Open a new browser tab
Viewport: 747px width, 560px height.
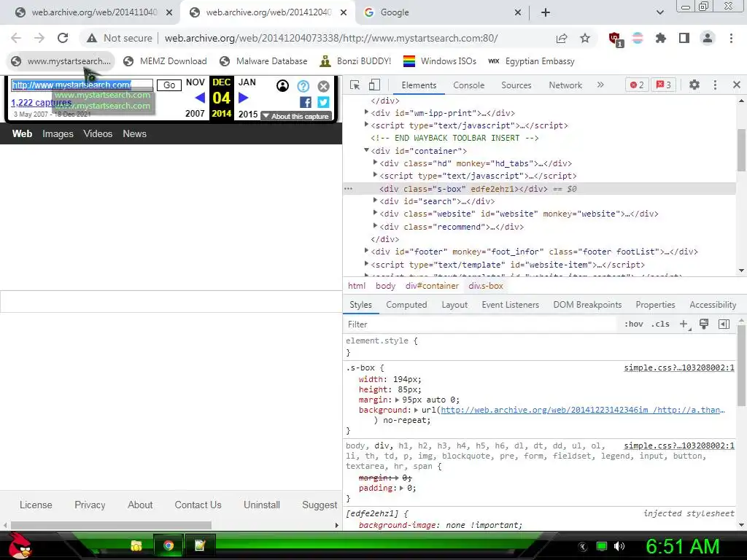546,12
